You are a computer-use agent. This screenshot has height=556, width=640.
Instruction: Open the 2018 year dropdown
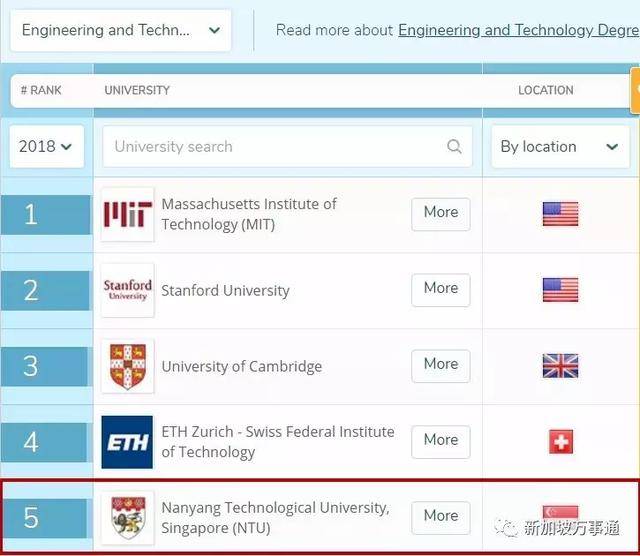tap(45, 147)
